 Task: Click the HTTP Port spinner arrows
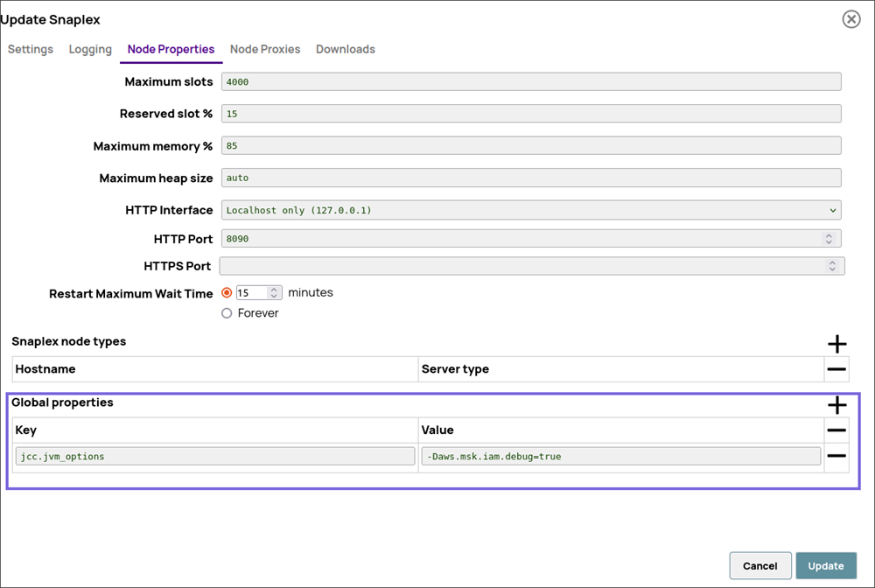click(829, 239)
